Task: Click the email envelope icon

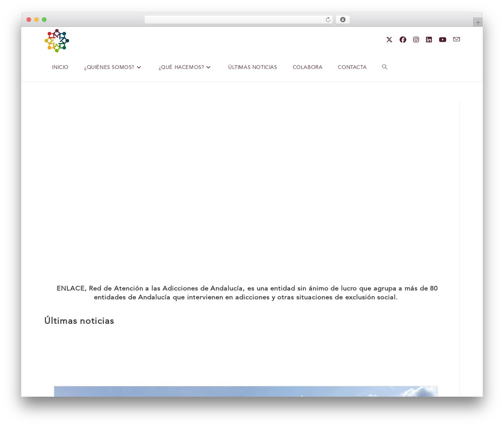Action: [456, 39]
